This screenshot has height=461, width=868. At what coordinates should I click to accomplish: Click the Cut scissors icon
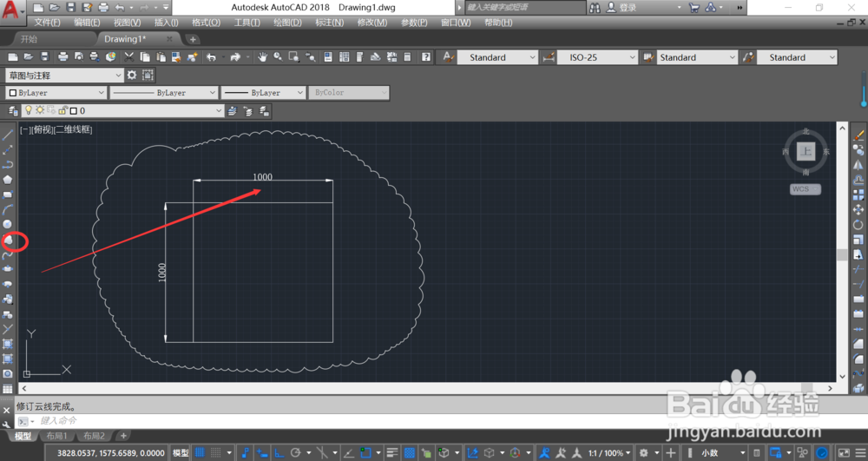click(x=129, y=57)
